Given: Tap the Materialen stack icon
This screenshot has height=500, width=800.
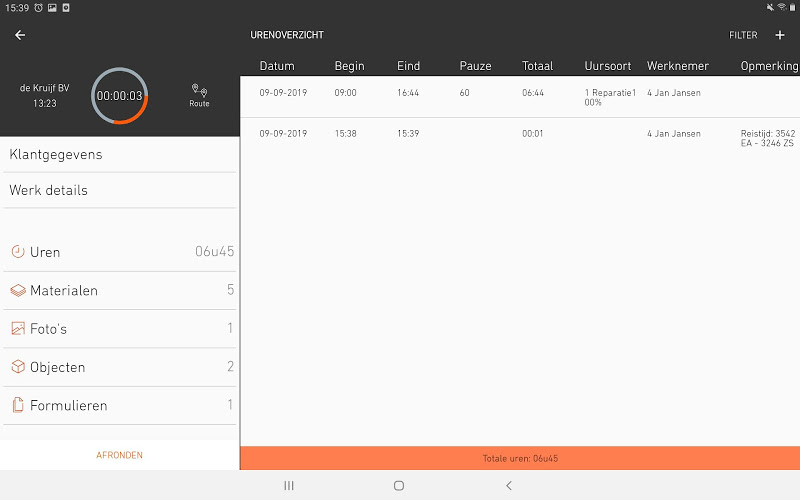Looking at the screenshot, I should [x=18, y=290].
